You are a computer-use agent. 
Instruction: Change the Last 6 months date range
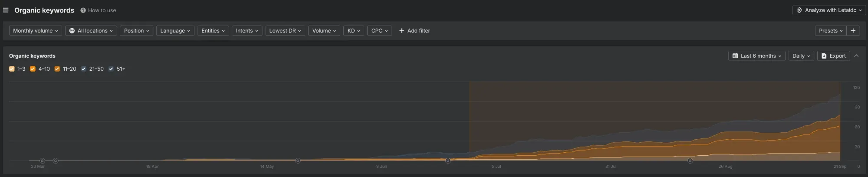pos(757,56)
